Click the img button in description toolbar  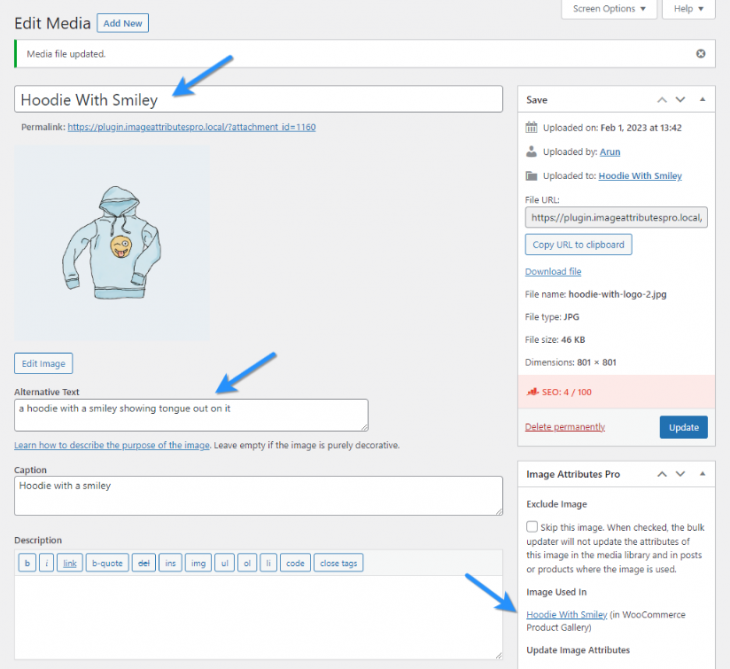pos(199,563)
